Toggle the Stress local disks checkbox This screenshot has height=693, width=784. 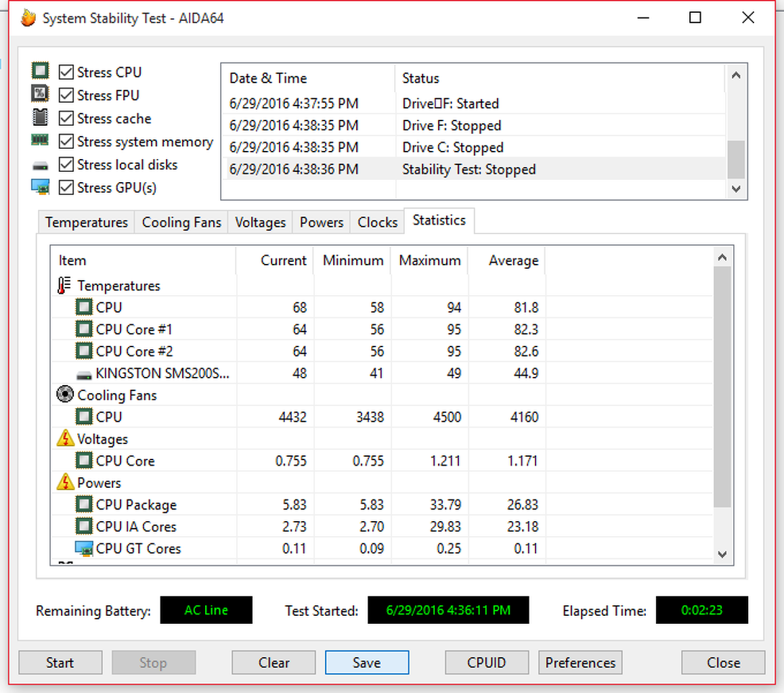tap(66, 164)
